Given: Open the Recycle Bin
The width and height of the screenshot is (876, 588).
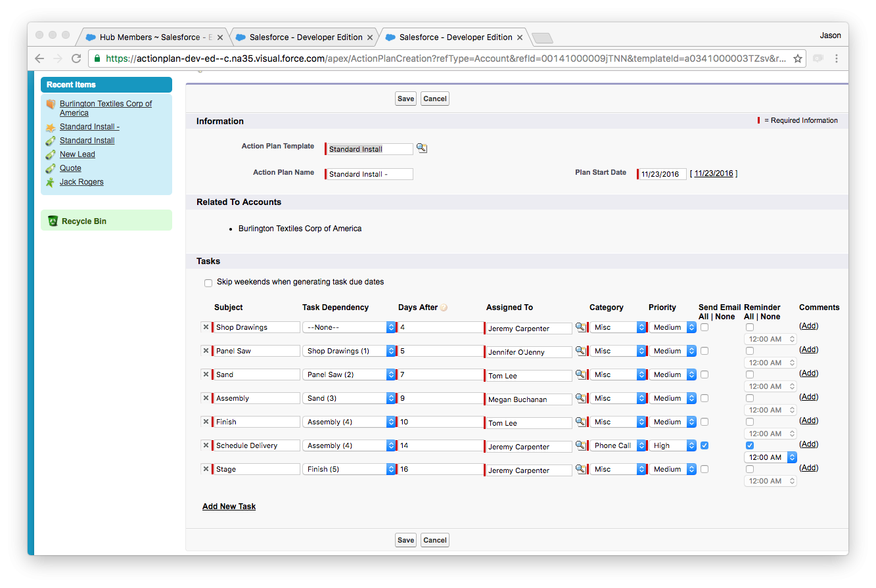Looking at the screenshot, I should 83,221.
